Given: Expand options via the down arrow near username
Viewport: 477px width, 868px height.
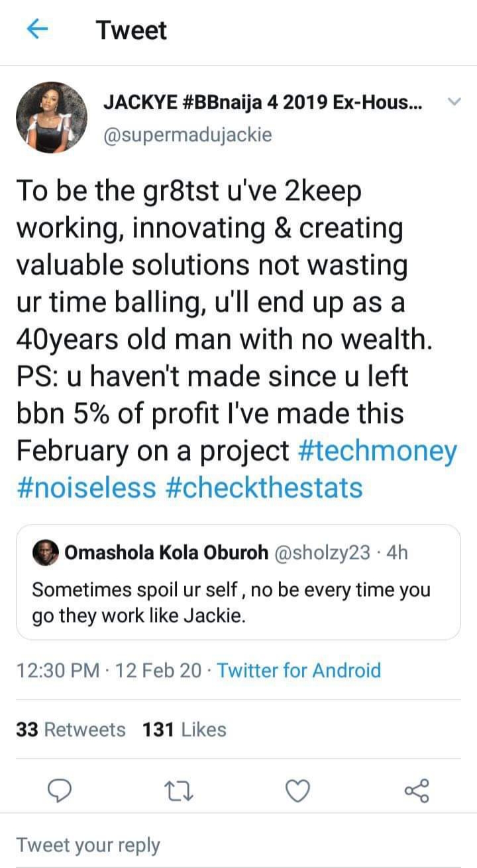Looking at the screenshot, I should pyautogui.click(x=454, y=103).
